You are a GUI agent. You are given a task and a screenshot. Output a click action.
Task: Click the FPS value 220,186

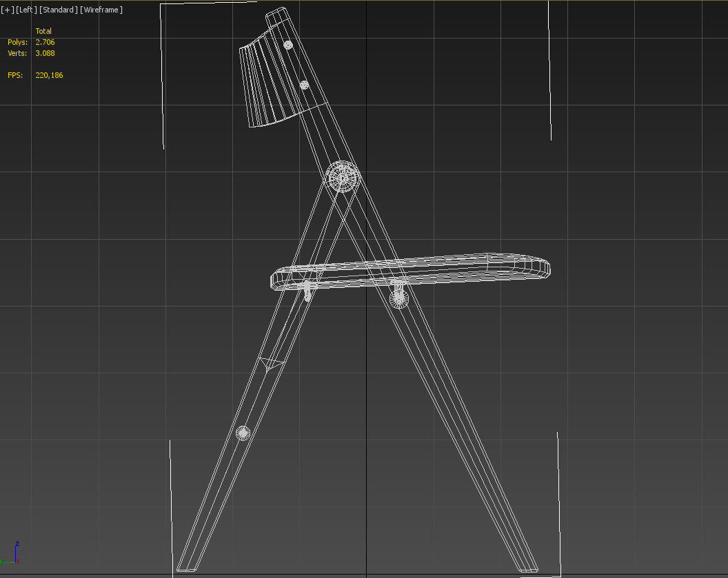(x=49, y=75)
